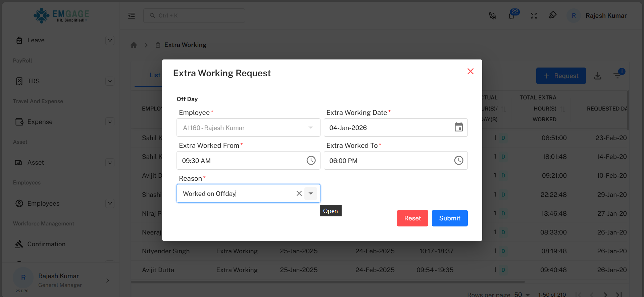This screenshot has width=644, height=297.
Task: Click the clock icon in Extra Worked To
Action: click(x=458, y=161)
